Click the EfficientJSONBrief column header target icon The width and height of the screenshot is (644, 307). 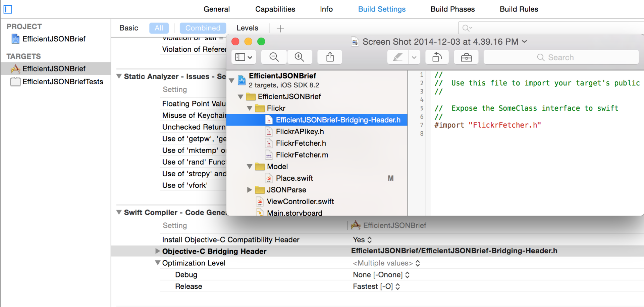point(356,225)
